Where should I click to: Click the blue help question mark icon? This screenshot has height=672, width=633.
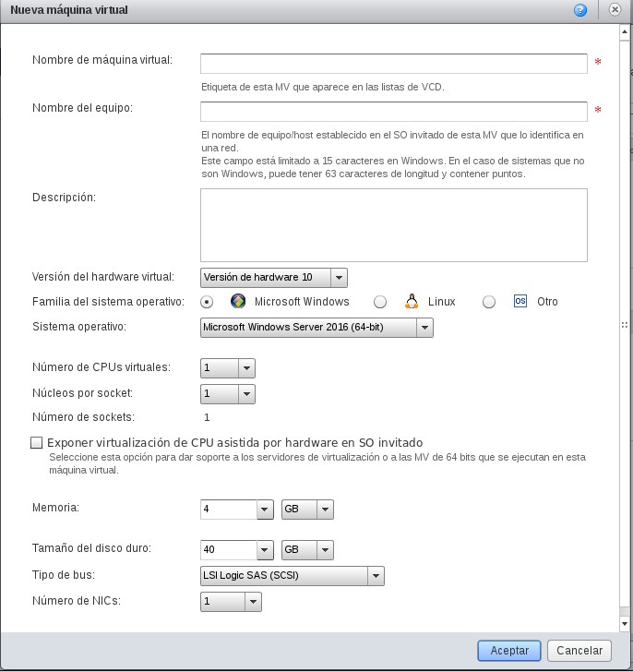(580, 10)
